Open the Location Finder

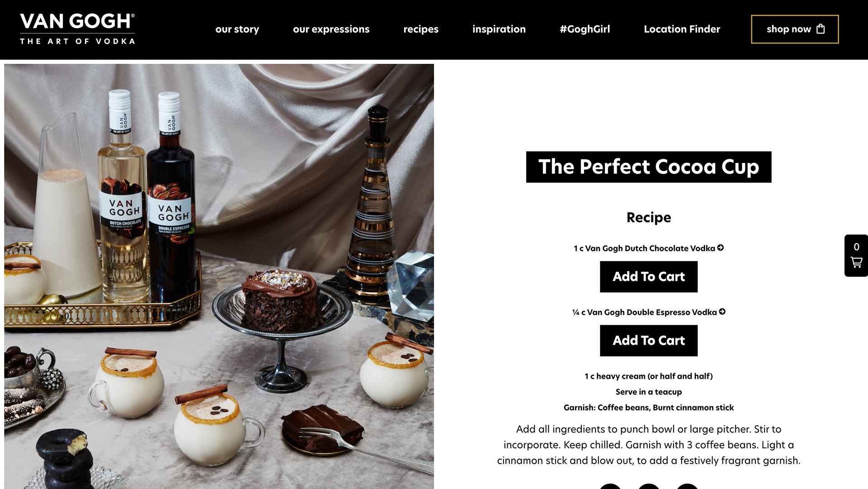[682, 29]
